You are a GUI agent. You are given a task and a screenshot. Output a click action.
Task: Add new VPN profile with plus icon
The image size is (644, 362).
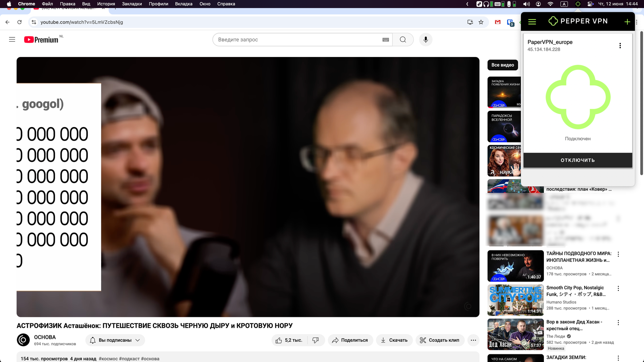coord(627,22)
